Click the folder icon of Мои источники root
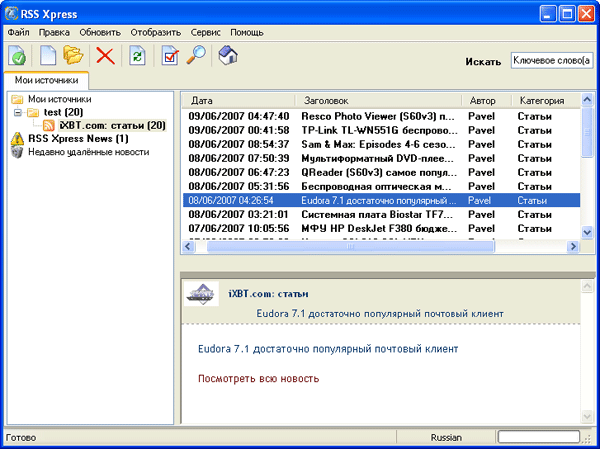Image resolution: width=600 pixels, height=449 pixels. pyautogui.click(x=17, y=100)
